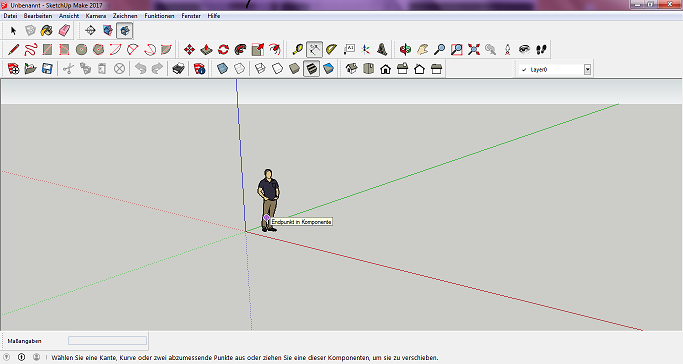This screenshot has width=683, height=364.
Task: Open the Datei menu
Action: click(x=10, y=16)
